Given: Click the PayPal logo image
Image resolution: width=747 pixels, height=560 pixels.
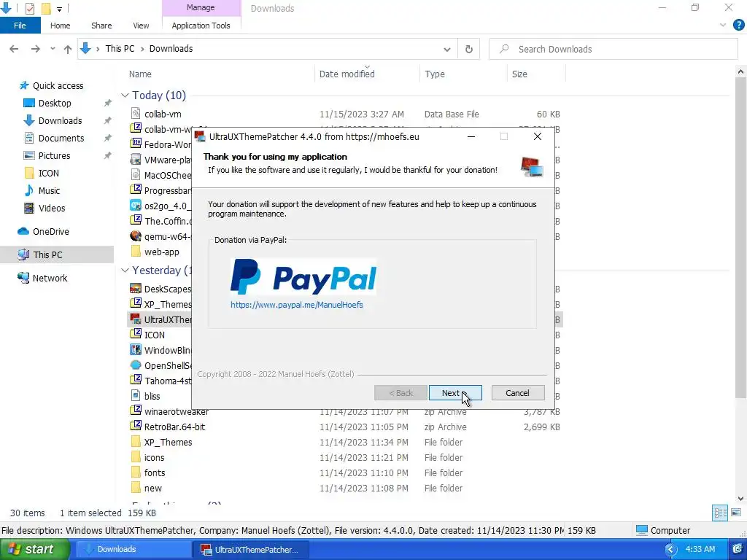Looking at the screenshot, I should point(303,276).
